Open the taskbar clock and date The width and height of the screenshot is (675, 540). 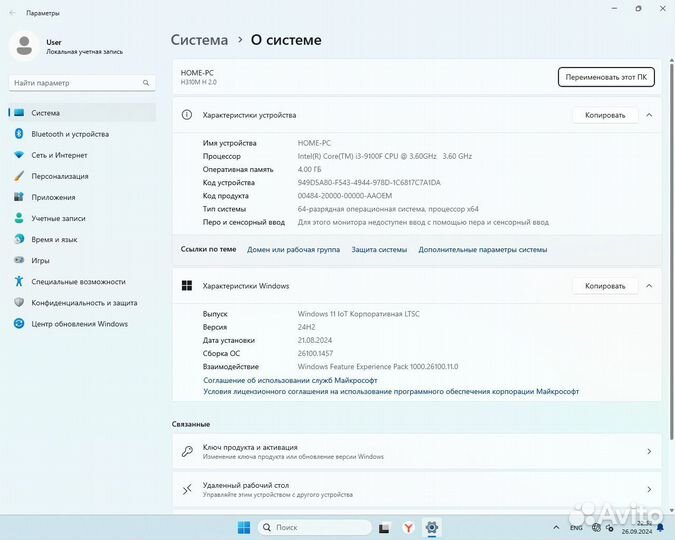click(x=637, y=528)
